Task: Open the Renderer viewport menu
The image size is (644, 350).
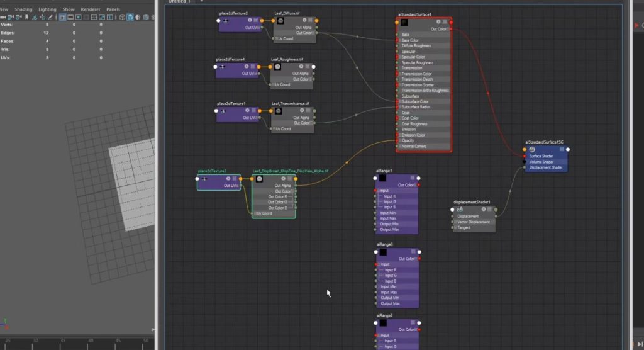Action: click(x=91, y=9)
